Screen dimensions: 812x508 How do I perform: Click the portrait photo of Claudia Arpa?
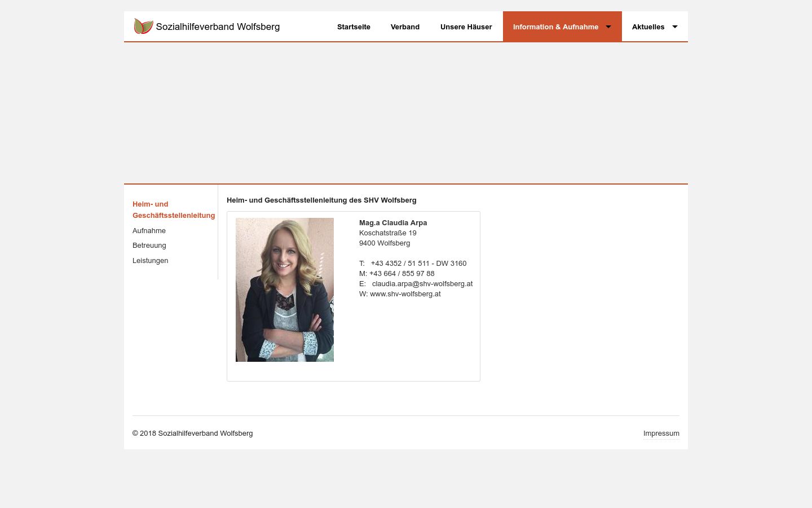click(x=285, y=290)
